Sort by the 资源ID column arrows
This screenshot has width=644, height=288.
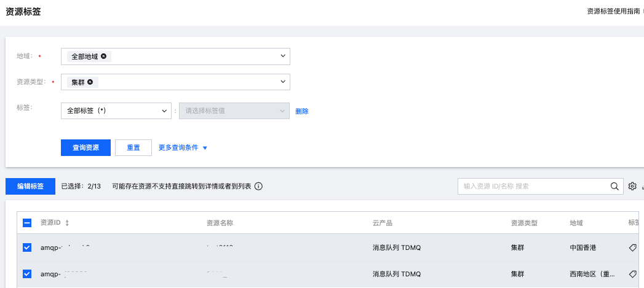click(x=67, y=223)
